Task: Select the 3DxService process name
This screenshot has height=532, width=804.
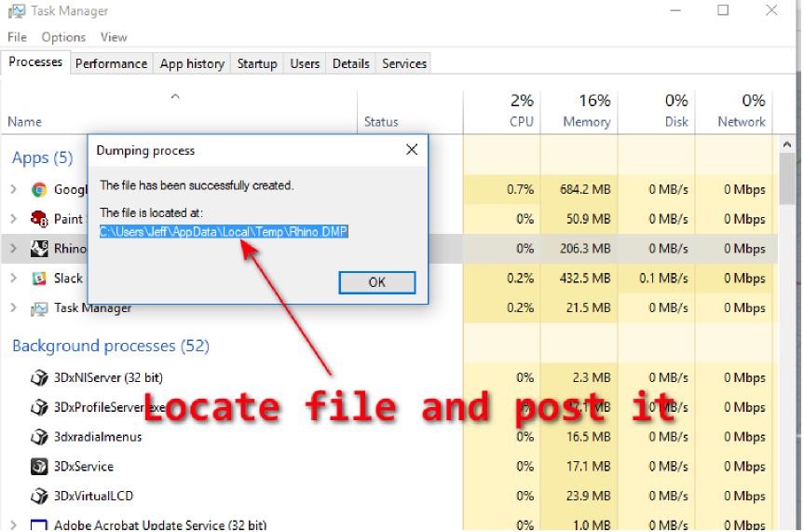Action: coord(84,467)
